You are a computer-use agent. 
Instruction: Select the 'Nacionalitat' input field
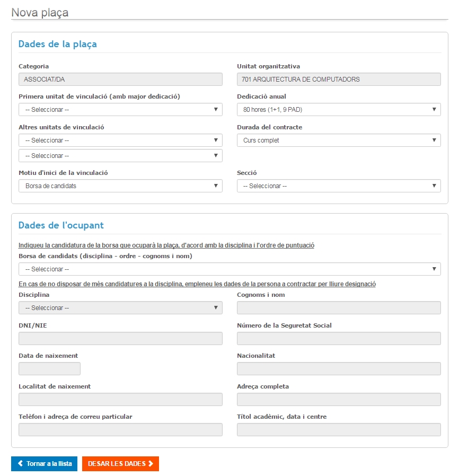tap(339, 369)
